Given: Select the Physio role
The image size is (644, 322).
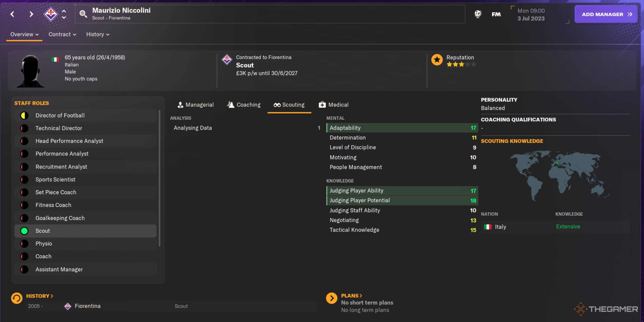Looking at the screenshot, I should pos(86,244).
